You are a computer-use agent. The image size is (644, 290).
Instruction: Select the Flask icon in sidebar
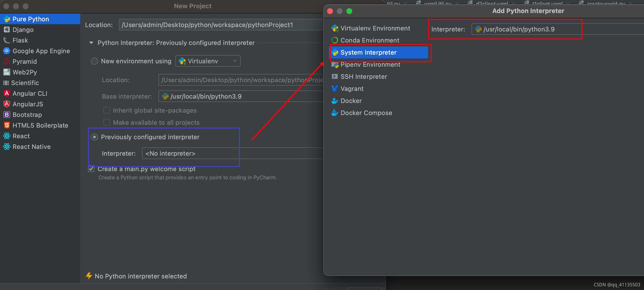7,40
